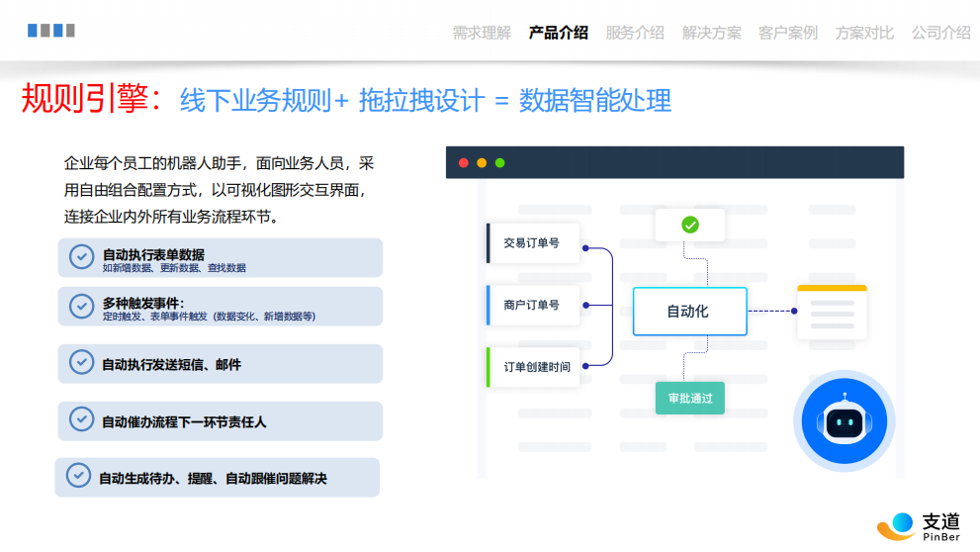Click the check circle beside 多种触发事件
The width and height of the screenshot is (980, 552).
tap(81, 307)
